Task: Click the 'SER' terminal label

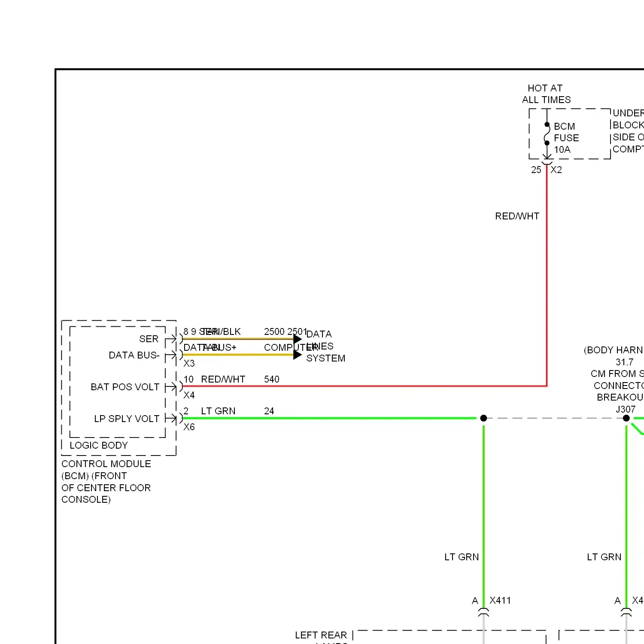Action: 149,339
